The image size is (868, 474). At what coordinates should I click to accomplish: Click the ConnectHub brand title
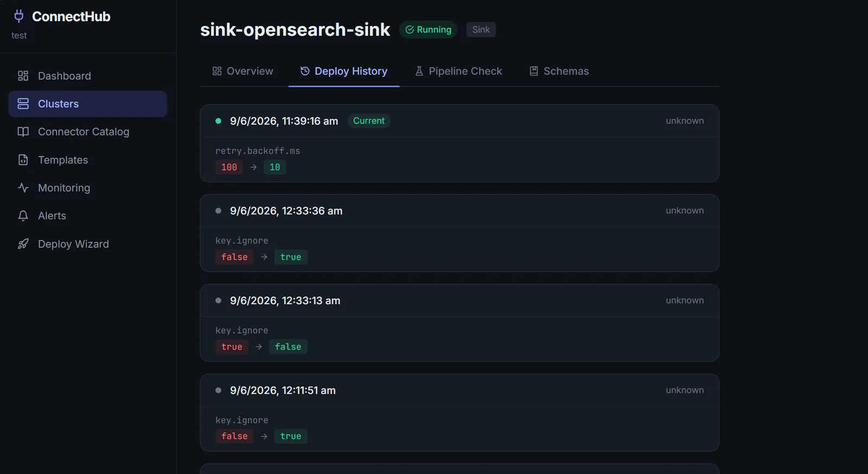71,17
